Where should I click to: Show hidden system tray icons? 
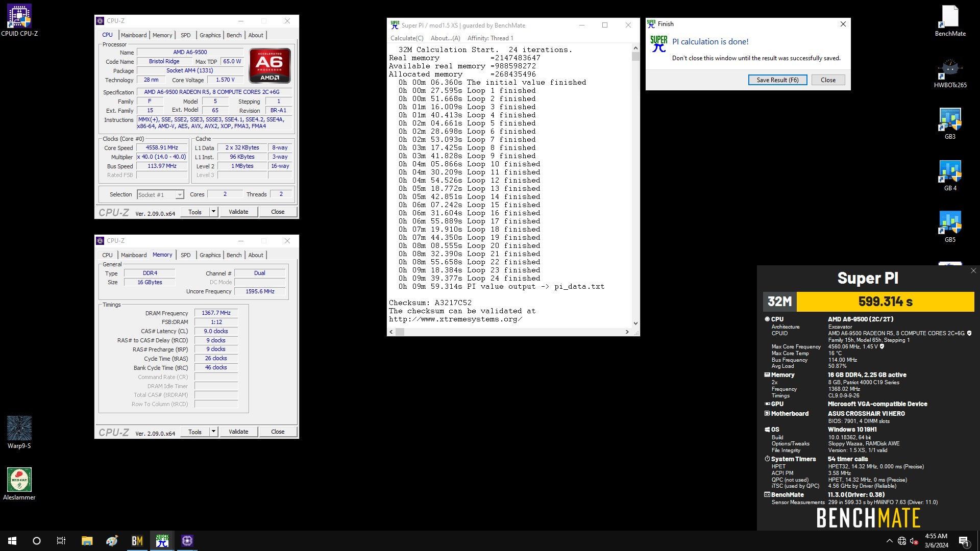[889, 541]
